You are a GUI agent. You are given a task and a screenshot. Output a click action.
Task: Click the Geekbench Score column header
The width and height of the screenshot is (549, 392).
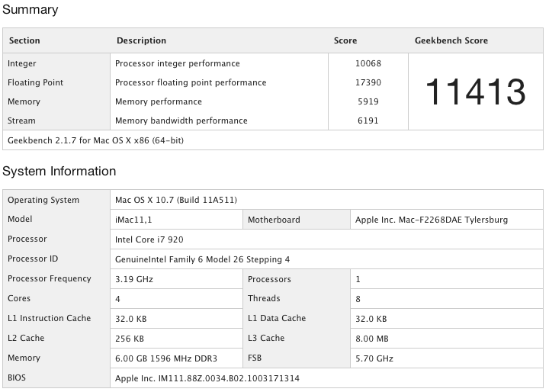point(451,40)
